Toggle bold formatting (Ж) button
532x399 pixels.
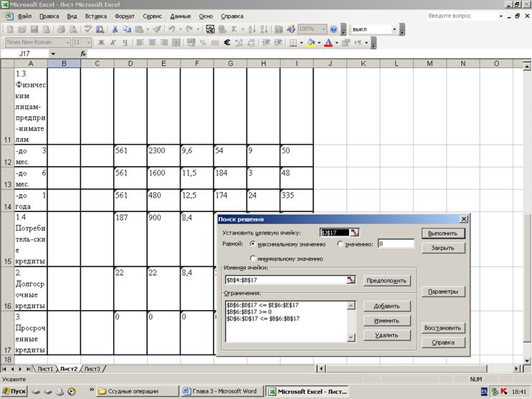click(x=101, y=43)
